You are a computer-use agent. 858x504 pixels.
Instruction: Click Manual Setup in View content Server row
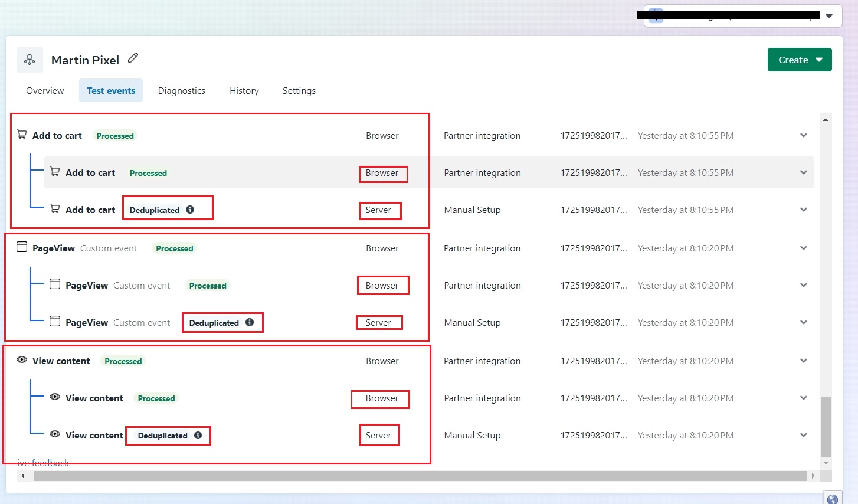[x=472, y=436]
